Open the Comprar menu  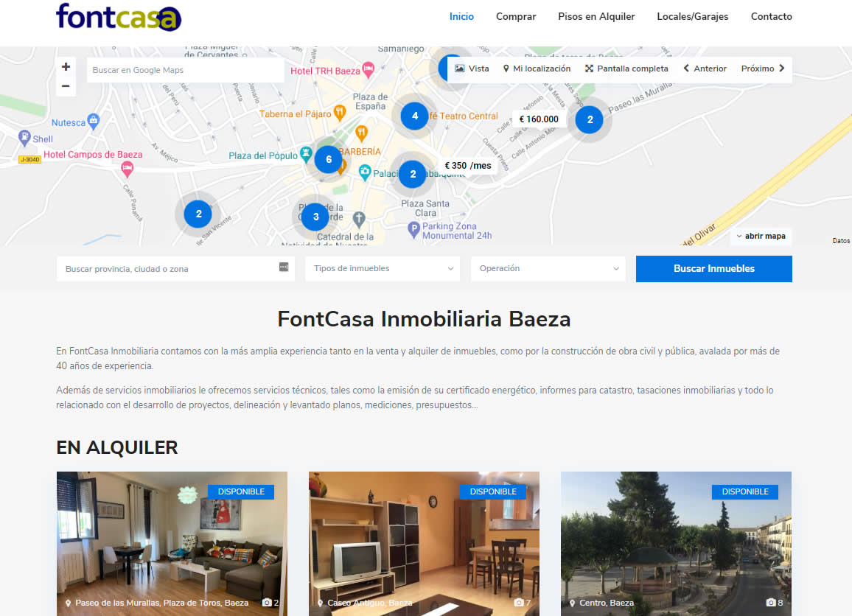(516, 17)
